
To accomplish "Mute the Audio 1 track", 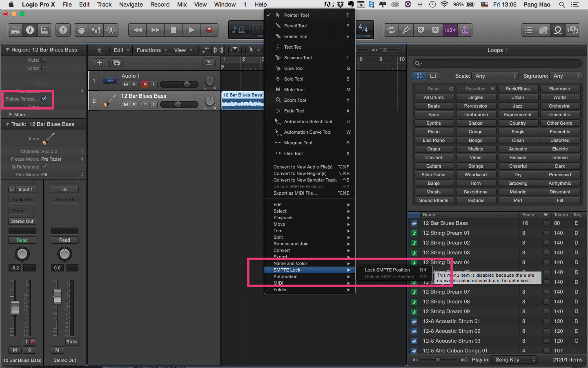I will pos(126,85).
